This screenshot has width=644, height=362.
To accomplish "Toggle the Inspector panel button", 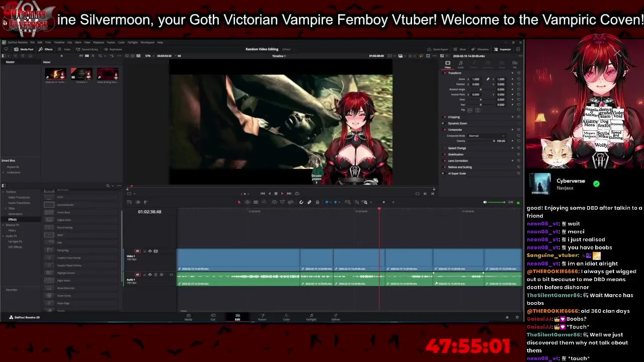I will pos(503,49).
